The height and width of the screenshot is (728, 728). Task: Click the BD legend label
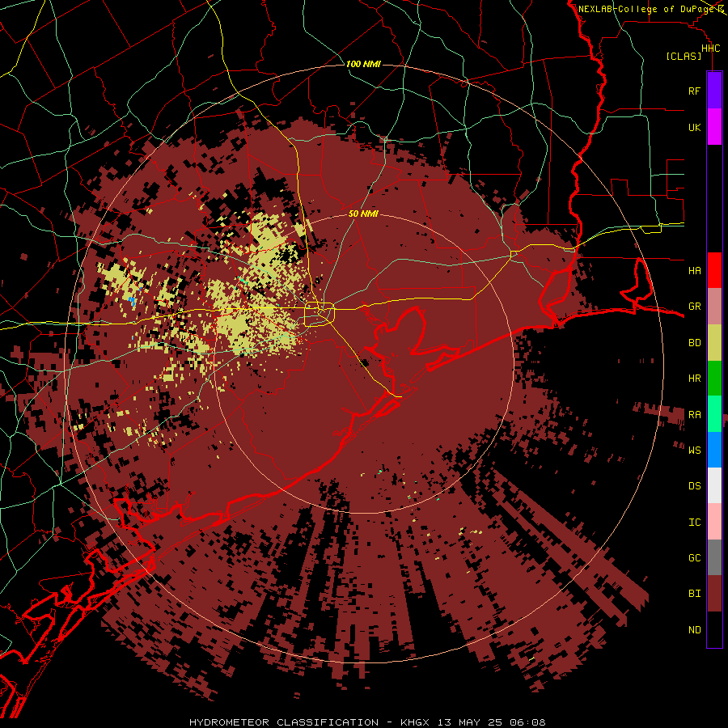click(694, 343)
